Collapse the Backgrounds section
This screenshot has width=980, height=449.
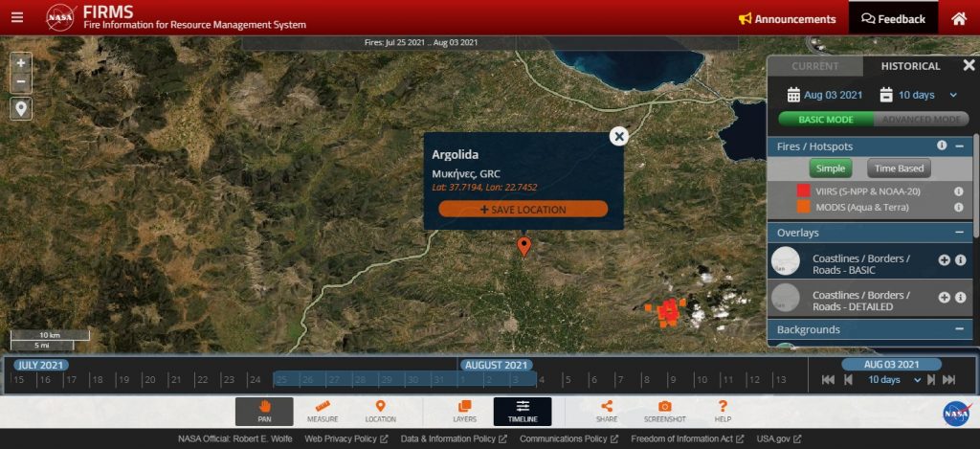pos(959,329)
